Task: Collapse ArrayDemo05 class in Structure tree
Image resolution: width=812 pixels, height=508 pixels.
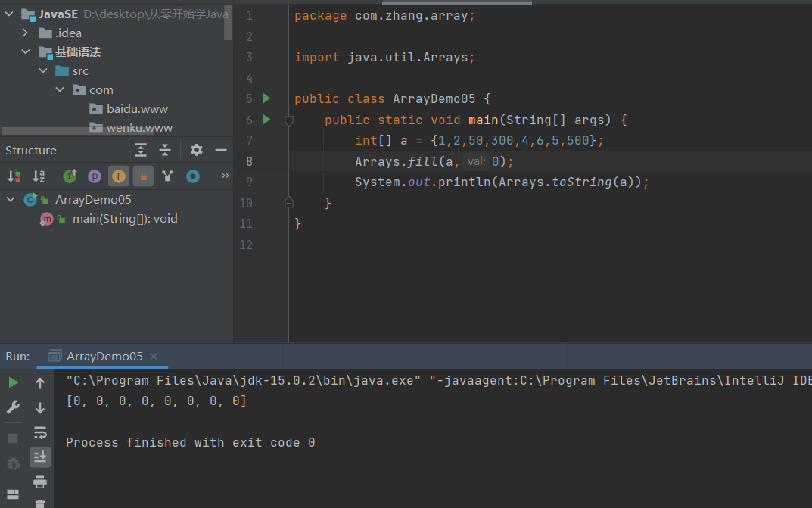Action: [11, 199]
